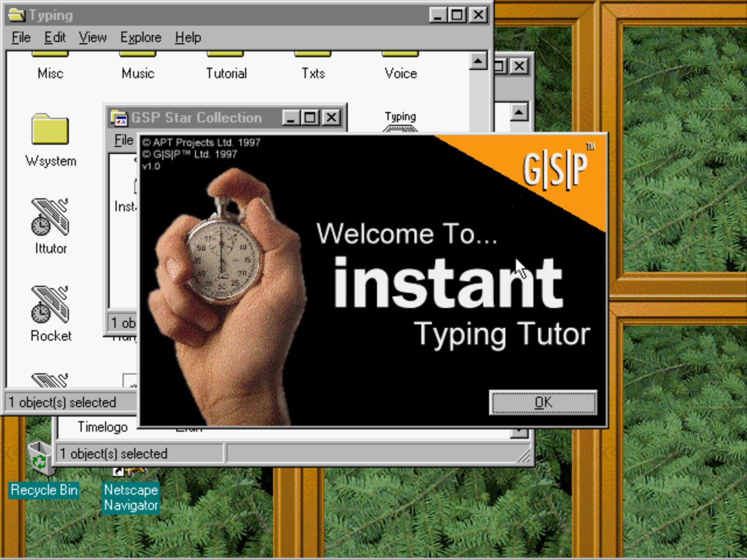Viewport: 747px width, 560px height.
Task: Open the Music folder
Action: tap(138, 65)
